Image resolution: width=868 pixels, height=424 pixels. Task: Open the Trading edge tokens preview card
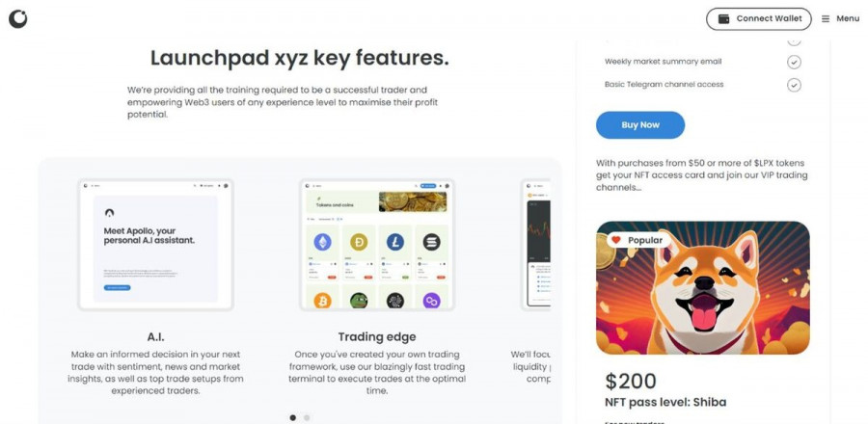click(377, 245)
